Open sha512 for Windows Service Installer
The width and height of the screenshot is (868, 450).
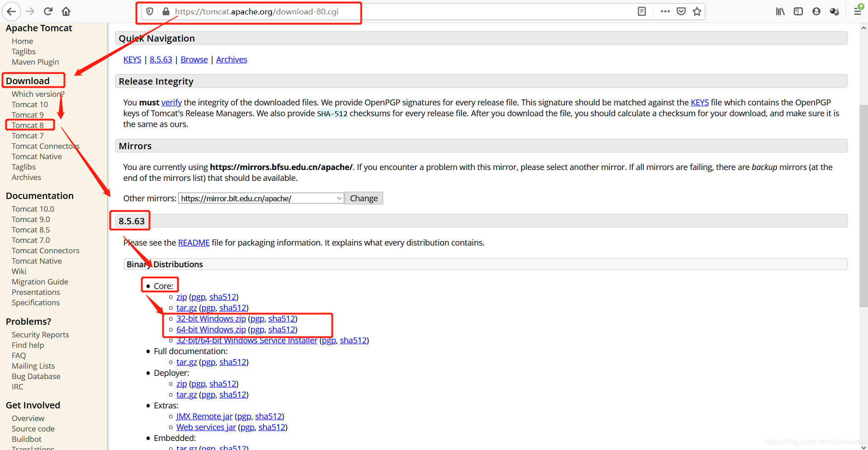pos(353,341)
